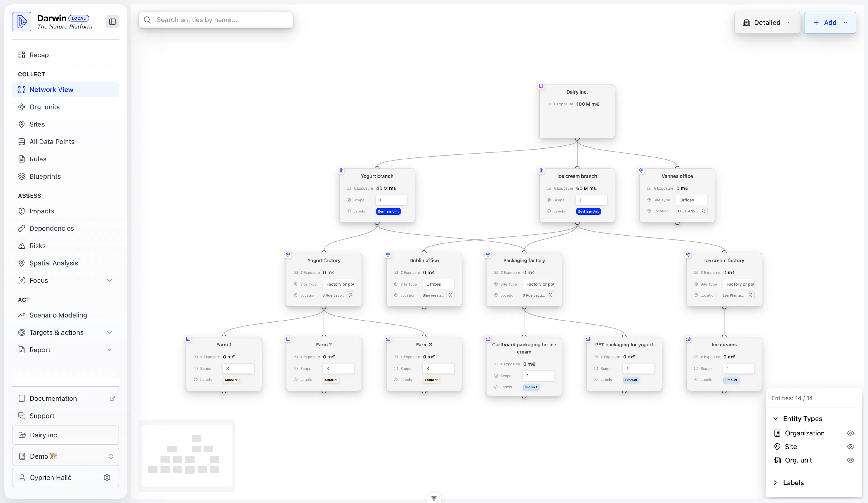The image size is (868, 503).
Task: Click the Business Unit label on Yogurt branch
Action: click(388, 211)
